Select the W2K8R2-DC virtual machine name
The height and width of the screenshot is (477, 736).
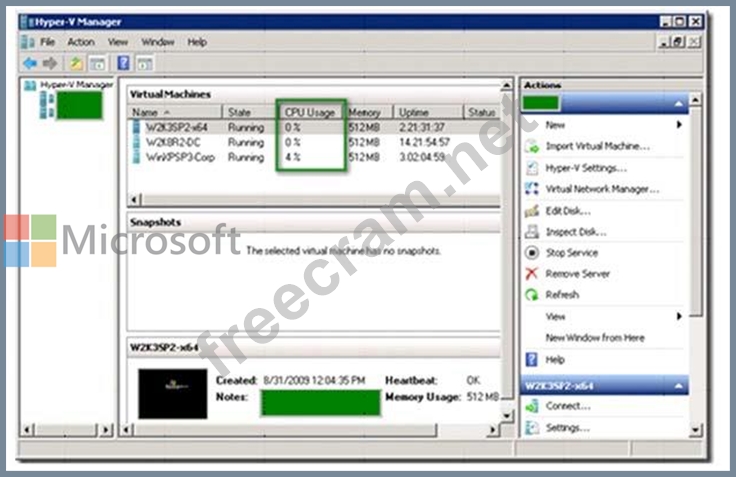(x=173, y=142)
